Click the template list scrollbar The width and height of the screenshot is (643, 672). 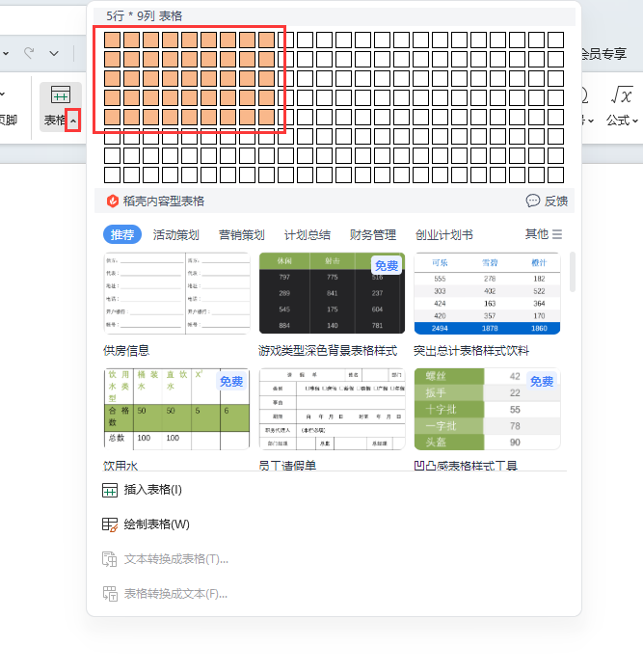tap(572, 272)
